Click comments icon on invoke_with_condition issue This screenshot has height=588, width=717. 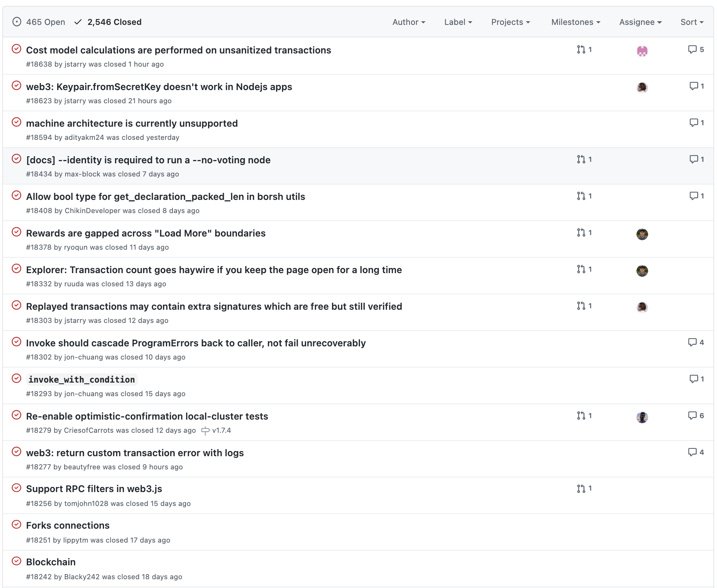click(x=694, y=379)
